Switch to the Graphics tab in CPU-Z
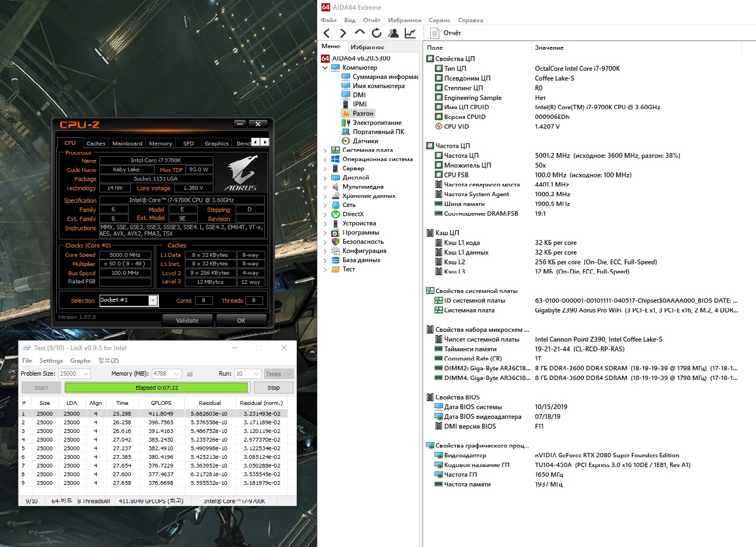The width and height of the screenshot is (756, 547). tap(216, 143)
